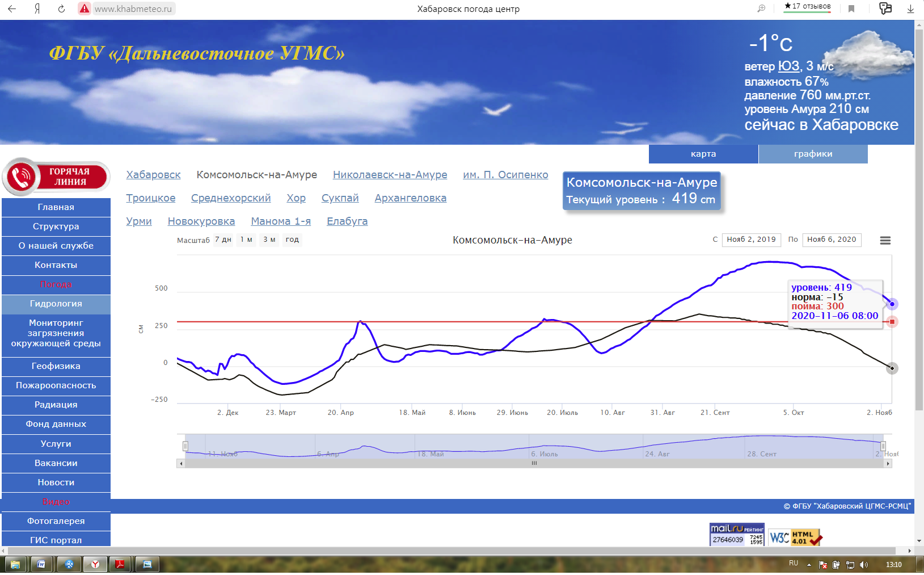The height and width of the screenshot is (575, 924).
Task: Open browser downloads arrow icon
Action: tap(910, 9)
